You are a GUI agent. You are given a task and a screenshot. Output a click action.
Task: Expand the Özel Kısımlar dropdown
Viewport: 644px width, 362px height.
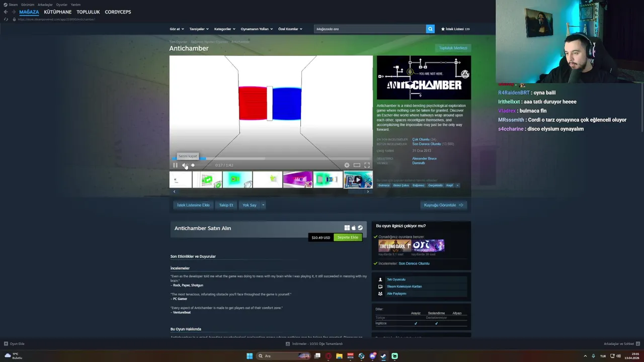click(x=290, y=29)
